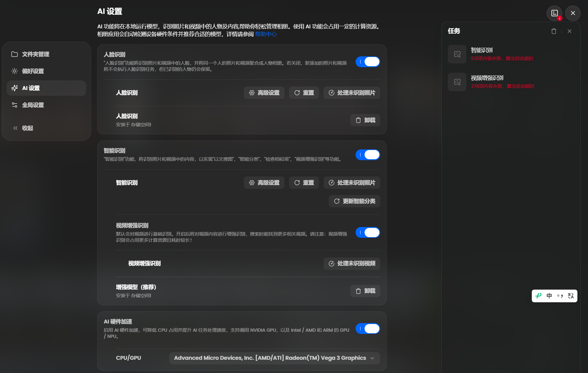Click 重置 in the 智能识别 row

(x=304, y=183)
